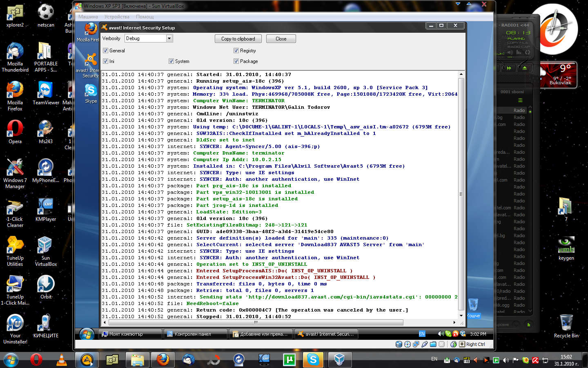Open PORTABLE APPS desktop shortcut
Viewport: 588px width, 368px height.
pyautogui.click(x=46, y=57)
